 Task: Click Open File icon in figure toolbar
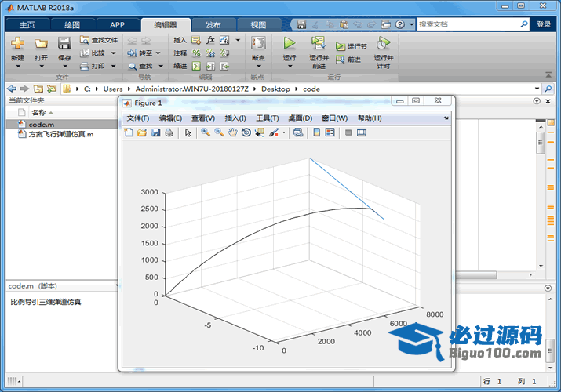pos(142,132)
